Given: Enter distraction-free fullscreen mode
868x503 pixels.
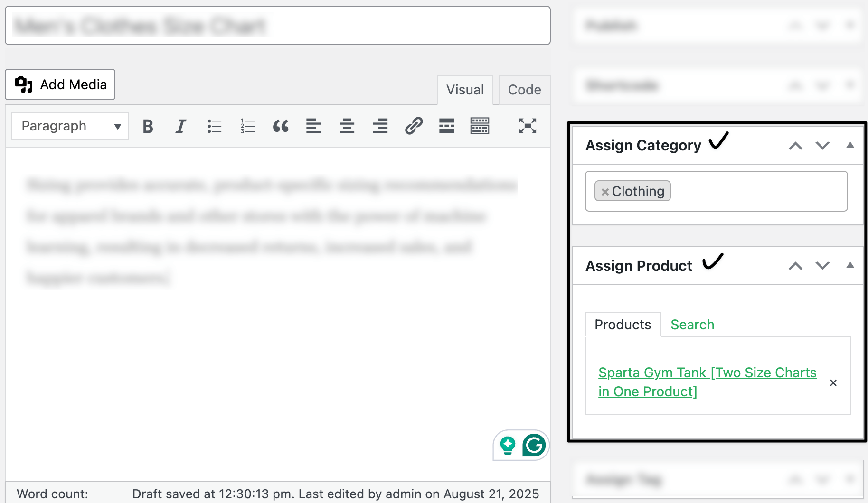Looking at the screenshot, I should 528,126.
